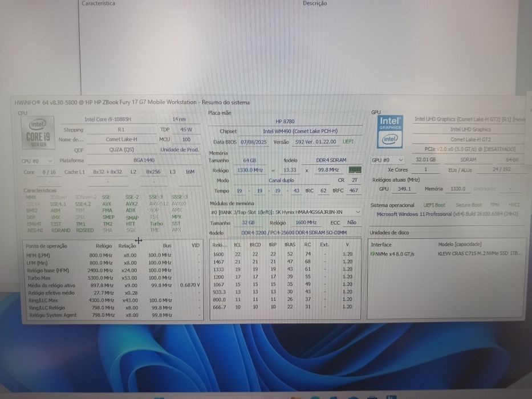Screen dimensions: 532x399
Task: Click the 14 nm process value
Action: 179,120
